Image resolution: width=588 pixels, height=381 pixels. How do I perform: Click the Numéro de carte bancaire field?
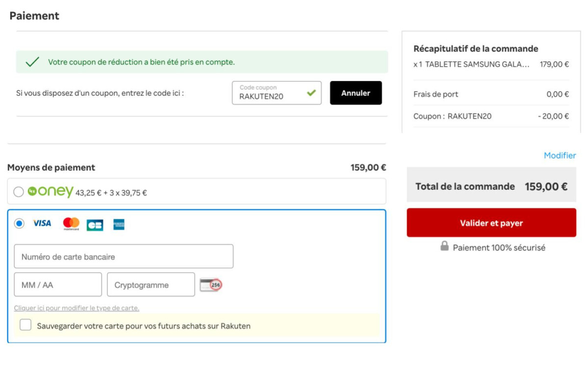123,256
